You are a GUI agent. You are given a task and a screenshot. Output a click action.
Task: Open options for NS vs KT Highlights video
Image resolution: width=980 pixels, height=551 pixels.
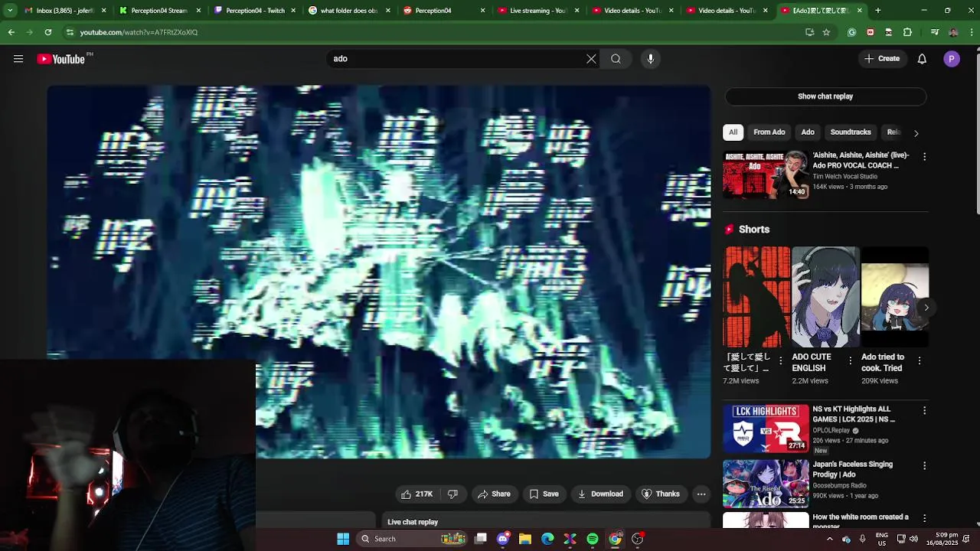tap(924, 411)
